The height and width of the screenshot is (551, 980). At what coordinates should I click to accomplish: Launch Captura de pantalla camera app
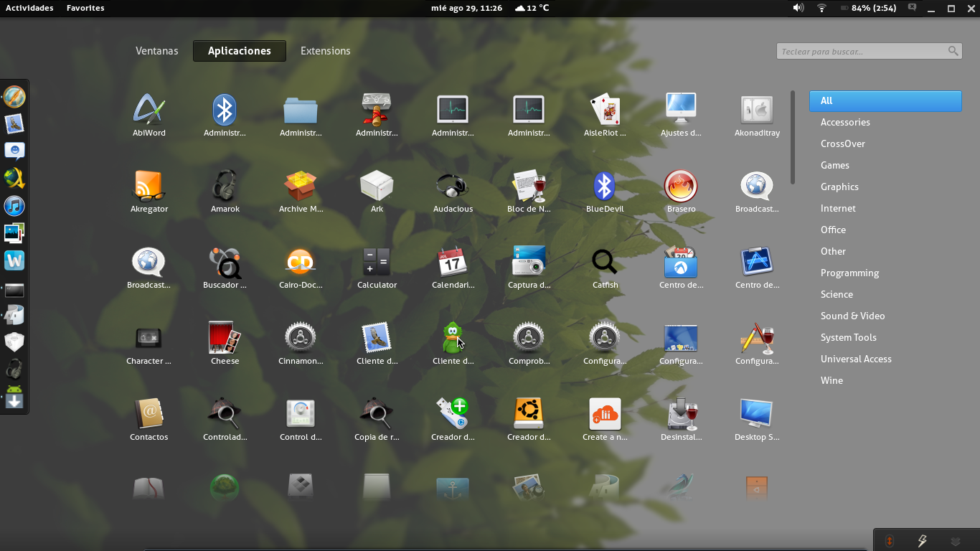point(529,267)
